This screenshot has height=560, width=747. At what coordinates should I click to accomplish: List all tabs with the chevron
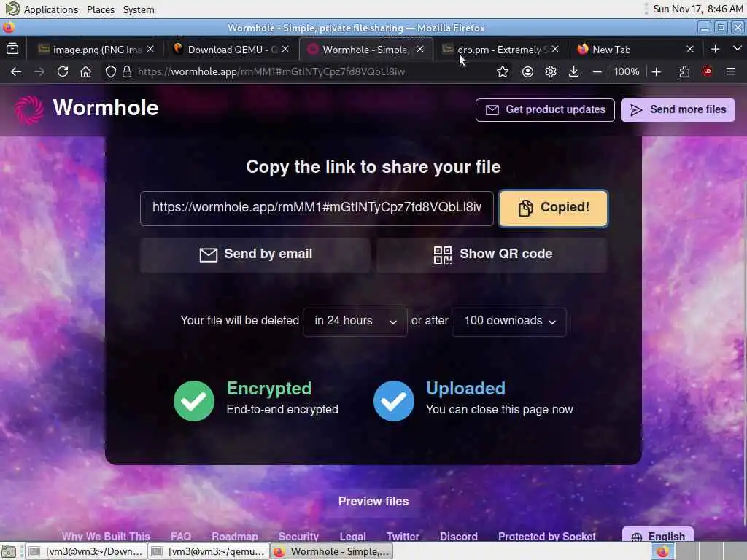pyautogui.click(x=737, y=49)
